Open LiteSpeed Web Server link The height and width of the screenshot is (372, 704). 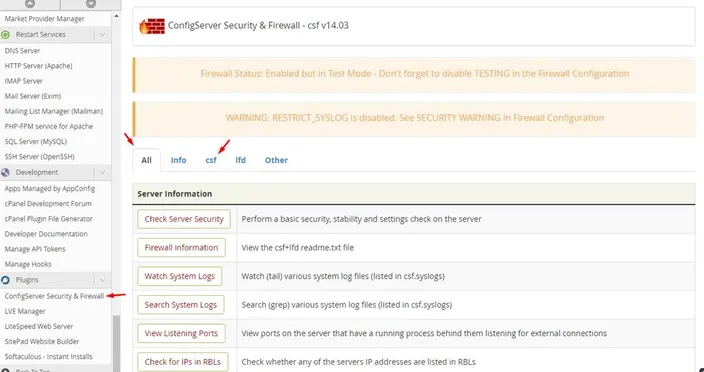click(x=39, y=327)
